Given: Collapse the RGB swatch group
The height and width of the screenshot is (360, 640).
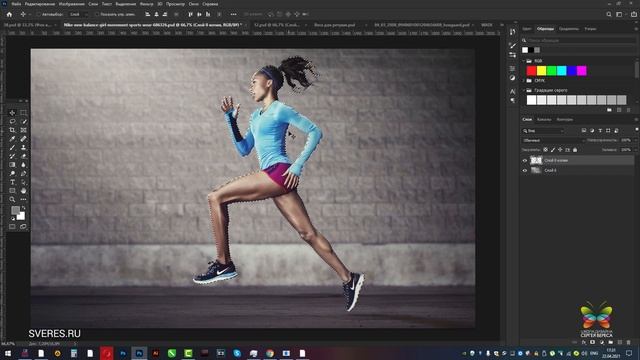Looking at the screenshot, I should click(x=524, y=61).
